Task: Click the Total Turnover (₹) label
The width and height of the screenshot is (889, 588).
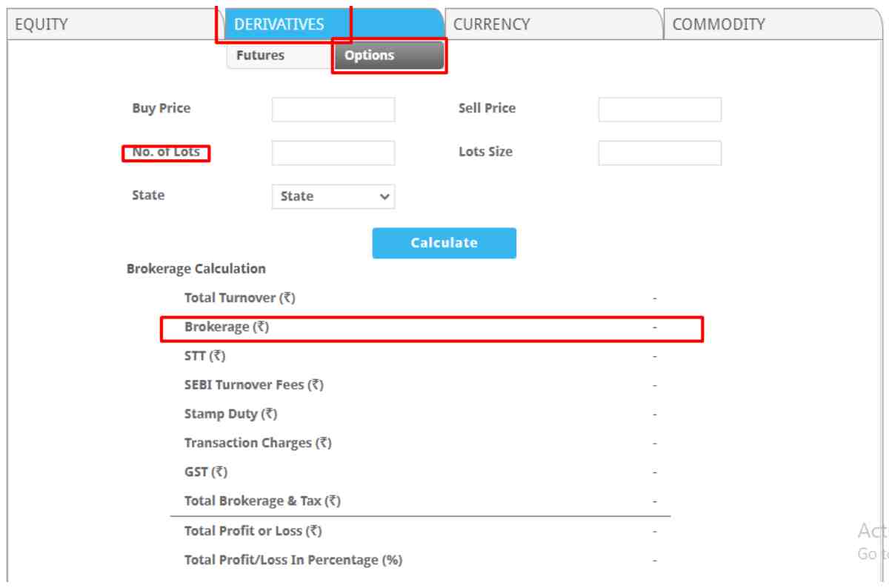Action: click(239, 298)
